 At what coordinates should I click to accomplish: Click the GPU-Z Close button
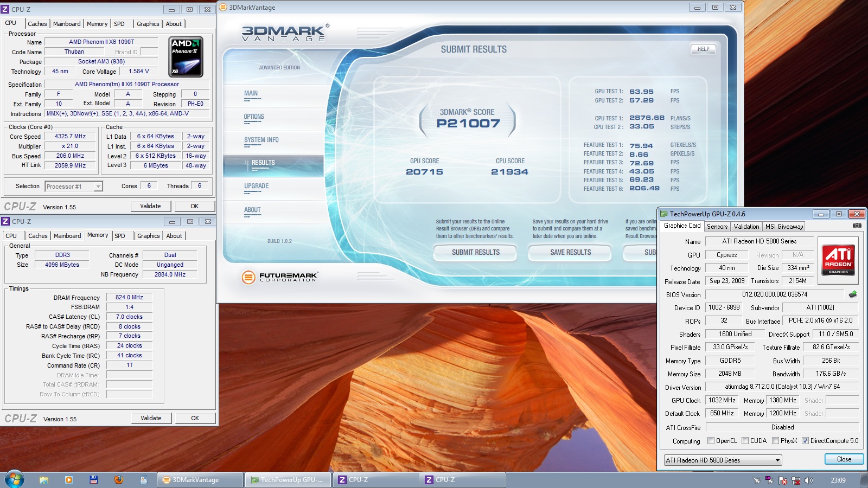(x=844, y=459)
